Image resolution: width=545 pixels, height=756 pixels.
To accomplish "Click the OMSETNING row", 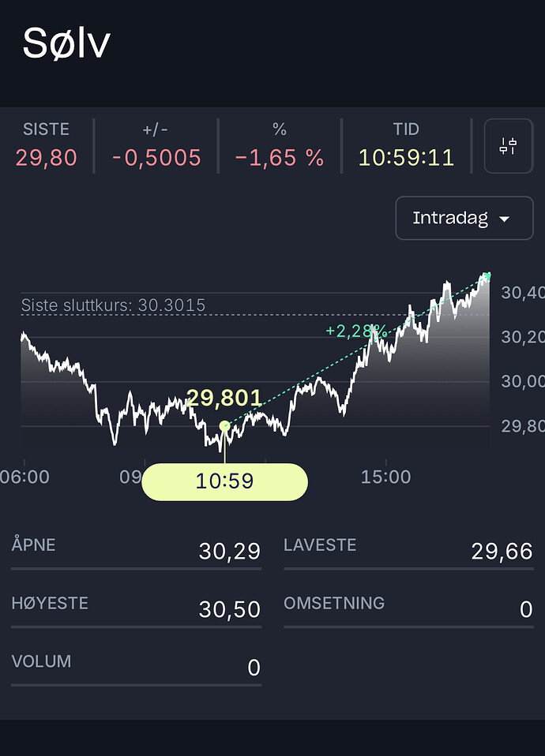I will 408,608.
